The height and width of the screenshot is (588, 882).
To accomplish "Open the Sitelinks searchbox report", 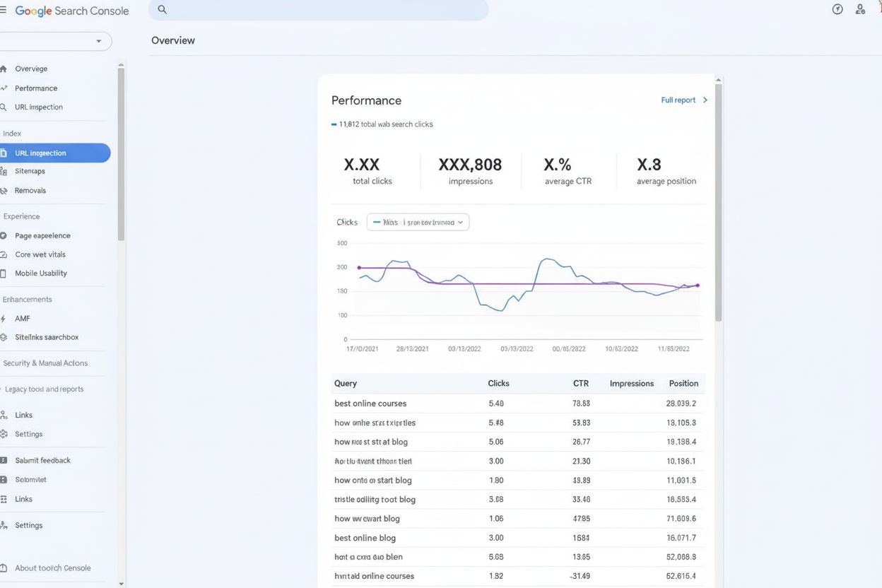I will coord(45,337).
